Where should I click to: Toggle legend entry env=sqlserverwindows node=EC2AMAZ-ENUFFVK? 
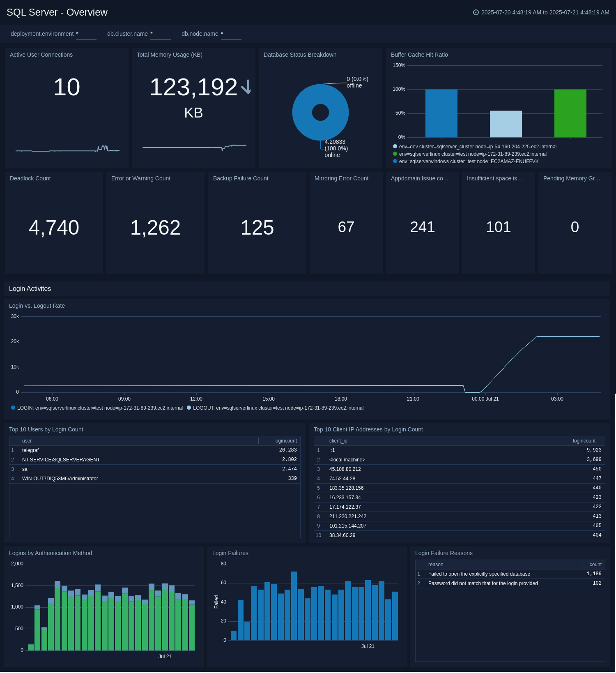click(x=466, y=161)
